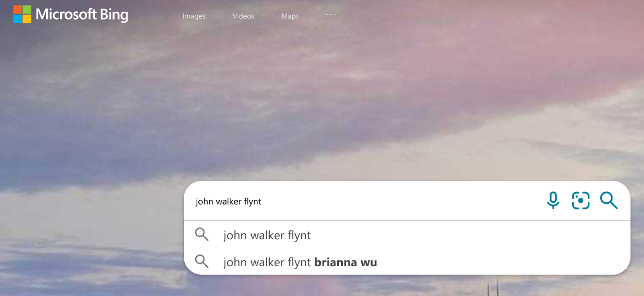This screenshot has width=644, height=296.
Task: Go to the Images tab
Action: point(194,16)
